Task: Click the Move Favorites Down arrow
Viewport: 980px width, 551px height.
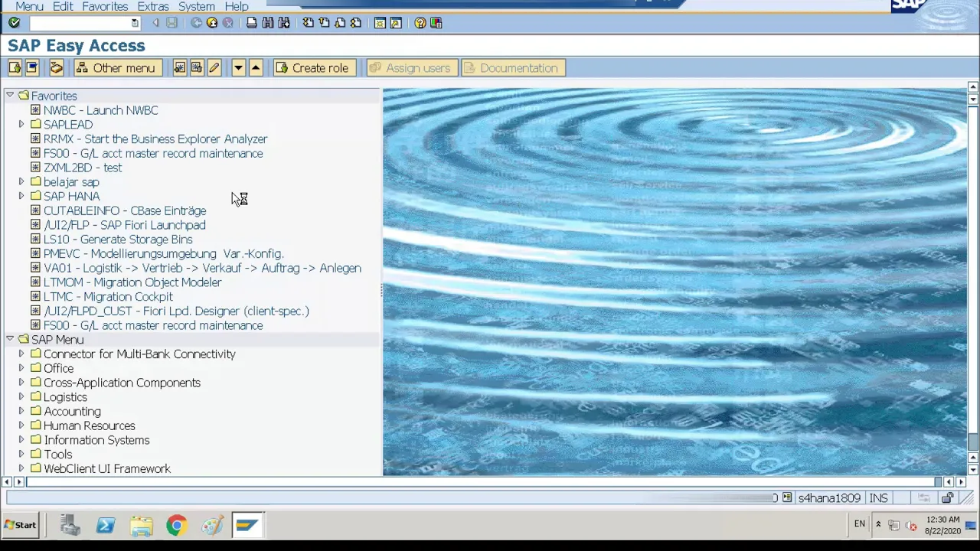Action: (238, 68)
